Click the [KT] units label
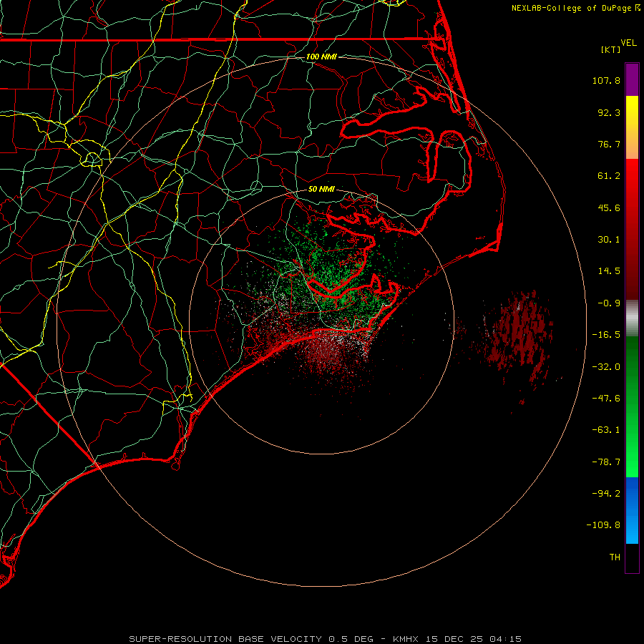The image size is (644, 644). pos(610,49)
